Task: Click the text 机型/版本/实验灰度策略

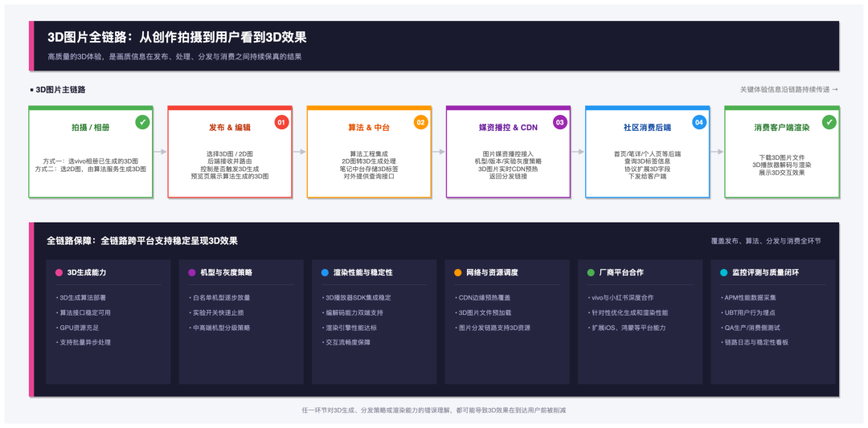Action: click(508, 161)
